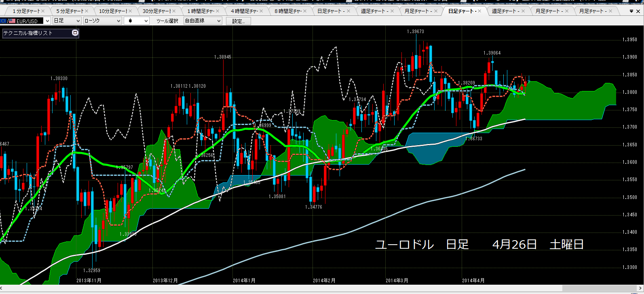
Task: Click the 1.39064 price label
Action: click(x=492, y=53)
